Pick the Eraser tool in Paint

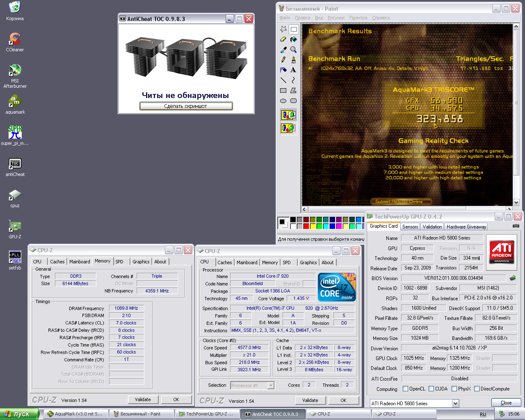(x=283, y=39)
